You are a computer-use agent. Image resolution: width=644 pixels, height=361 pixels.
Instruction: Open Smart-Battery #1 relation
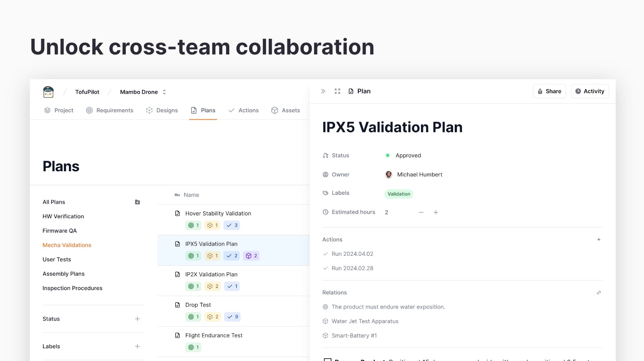tap(354, 335)
